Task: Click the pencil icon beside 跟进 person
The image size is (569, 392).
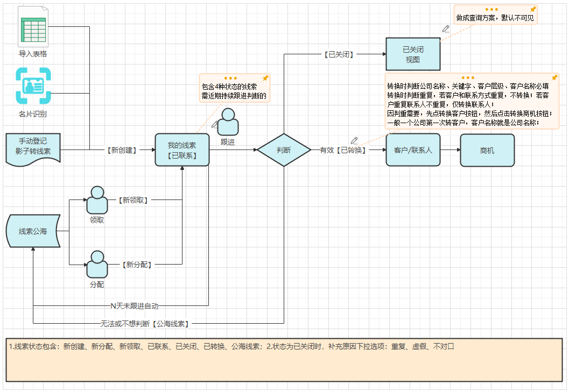Action: coord(215,124)
